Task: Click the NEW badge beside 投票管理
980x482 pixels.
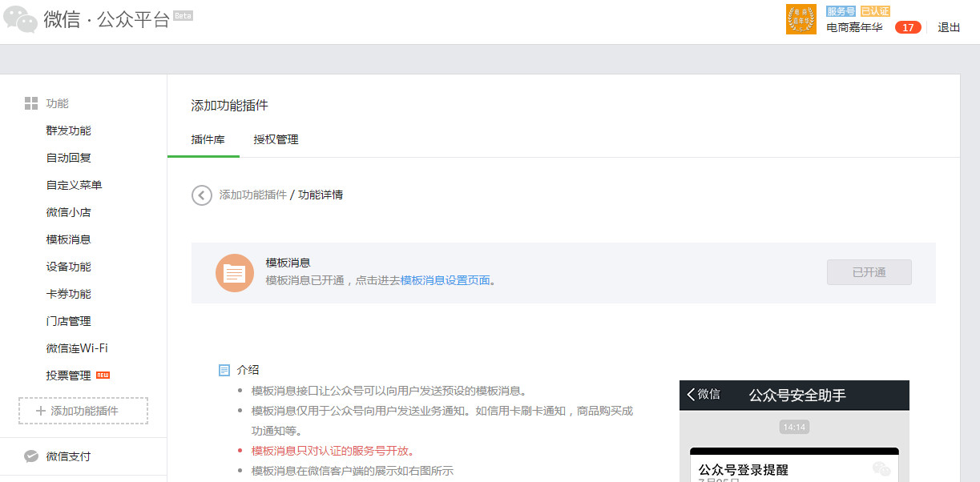Action: (103, 375)
